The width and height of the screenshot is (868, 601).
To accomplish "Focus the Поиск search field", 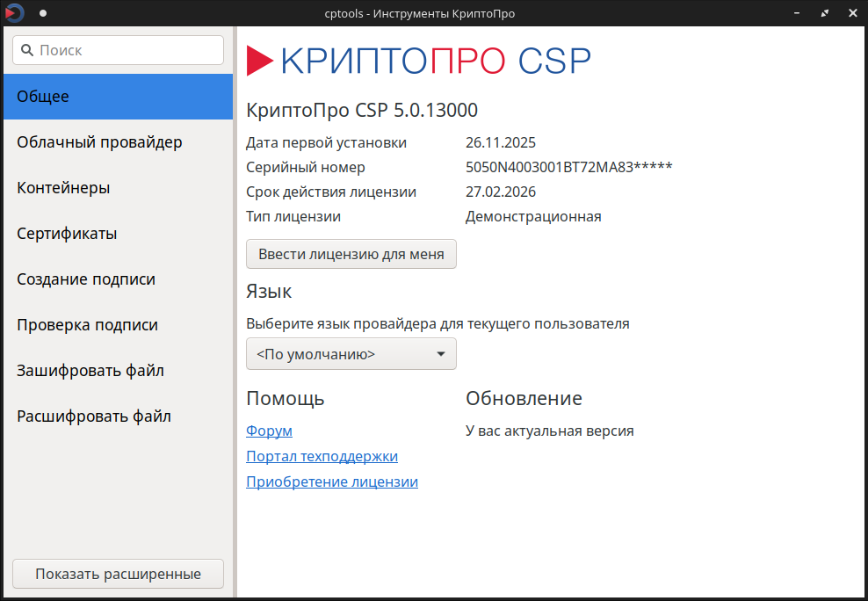I will (119, 50).
